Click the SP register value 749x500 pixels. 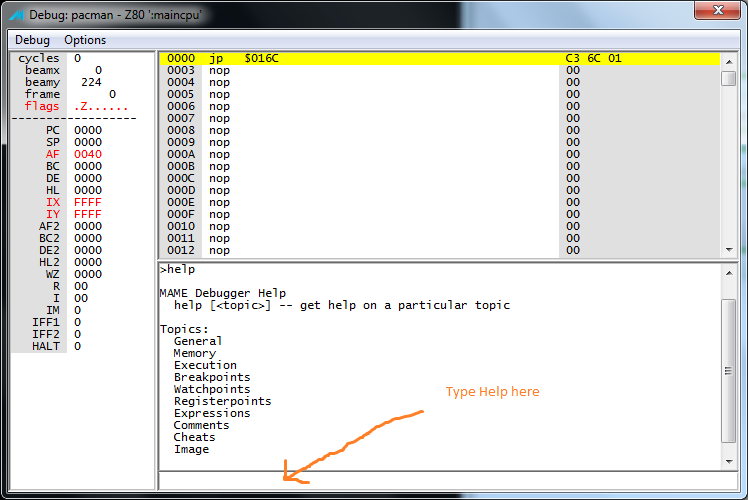(x=88, y=142)
